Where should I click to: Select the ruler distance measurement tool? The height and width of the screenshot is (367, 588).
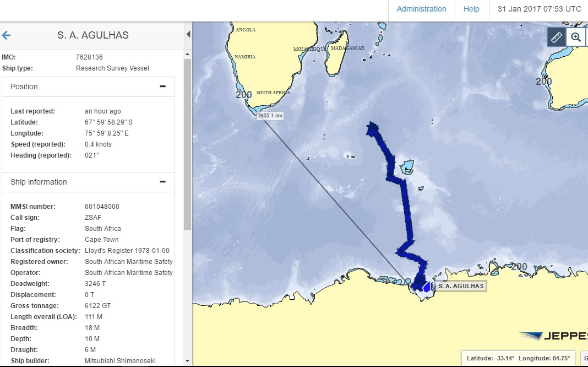tap(556, 37)
